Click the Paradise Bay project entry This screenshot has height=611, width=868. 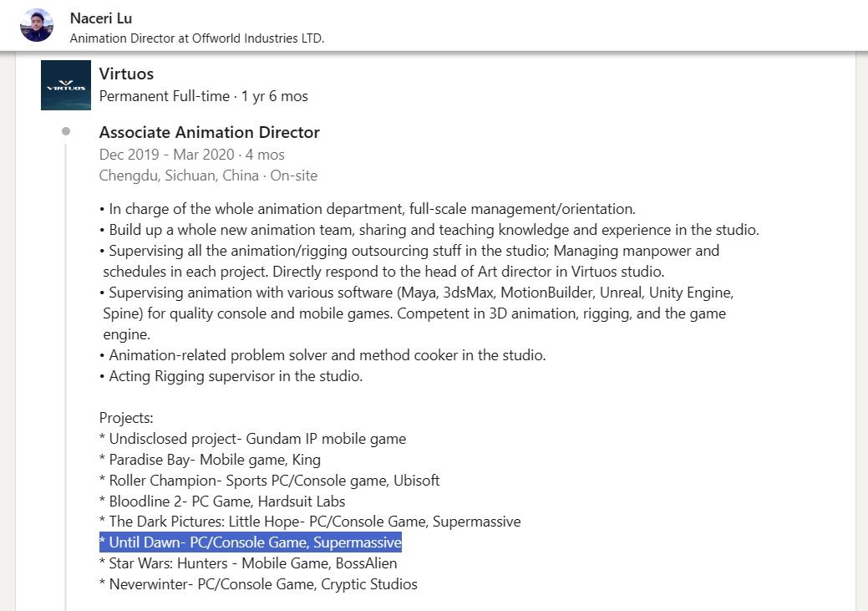pyautogui.click(x=210, y=460)
